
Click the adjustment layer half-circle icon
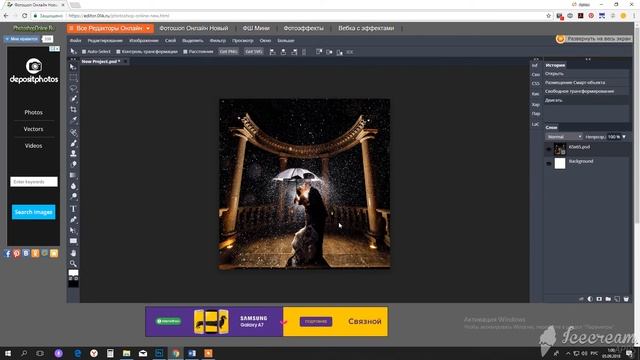(x=590, y=299)
